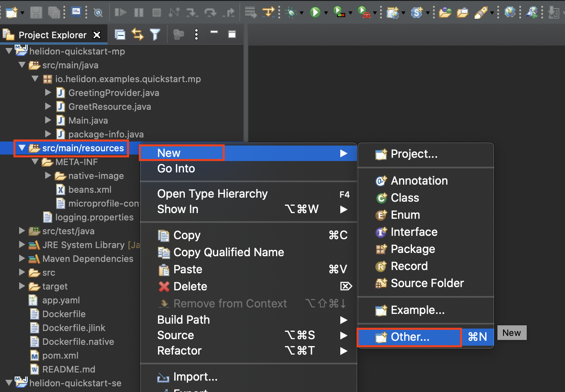
Task: Collapse the helidon-quickstart-mp project
Action: point(9,51)
